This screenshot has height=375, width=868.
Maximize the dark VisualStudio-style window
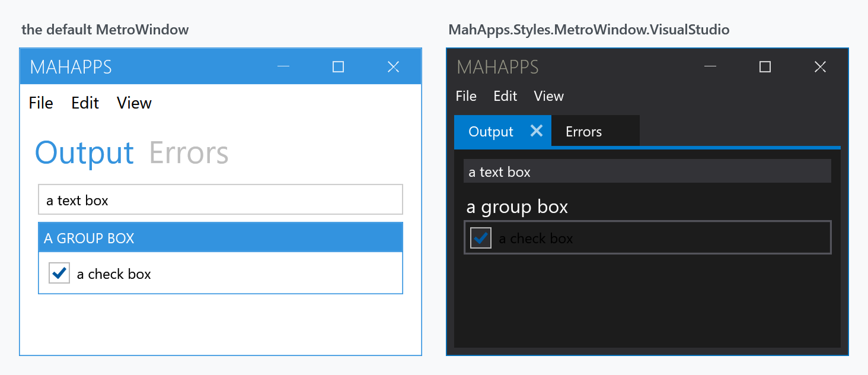(765, 66)
